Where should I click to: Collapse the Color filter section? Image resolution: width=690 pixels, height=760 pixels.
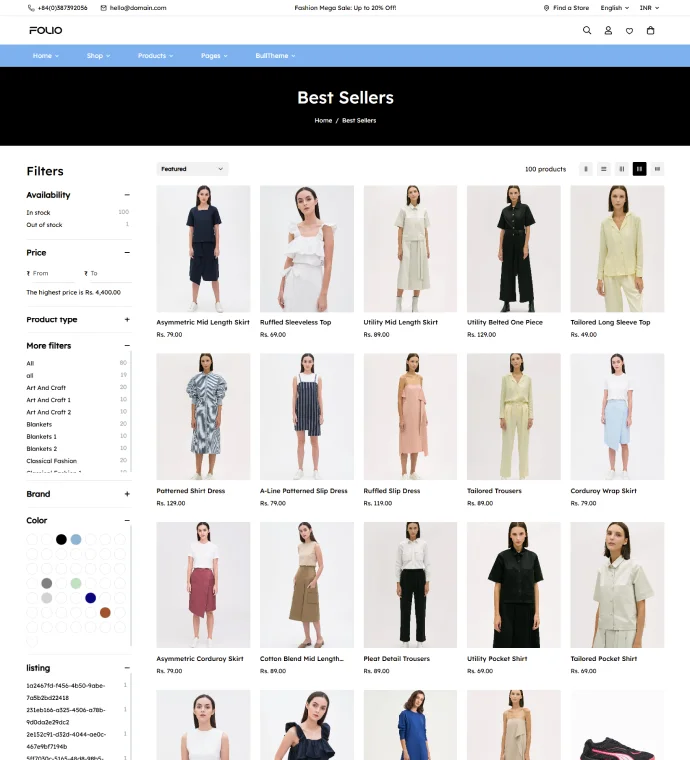[x=127, y=520]
